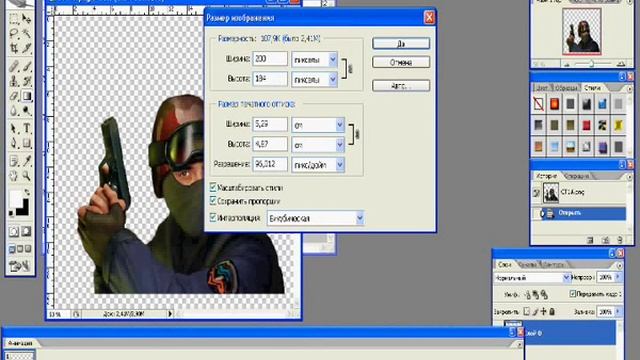Select the Notes tool
The width and height of the screenshot is (640, 360).
pos(13,161)
